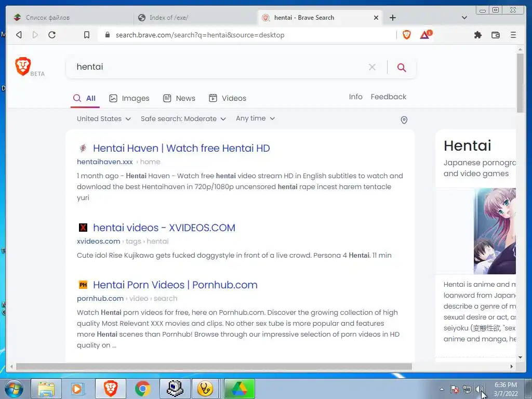Viewport: 532px width, 399px height.
Task: Click the Hentai infobox heading
Action: click(467, 145)
